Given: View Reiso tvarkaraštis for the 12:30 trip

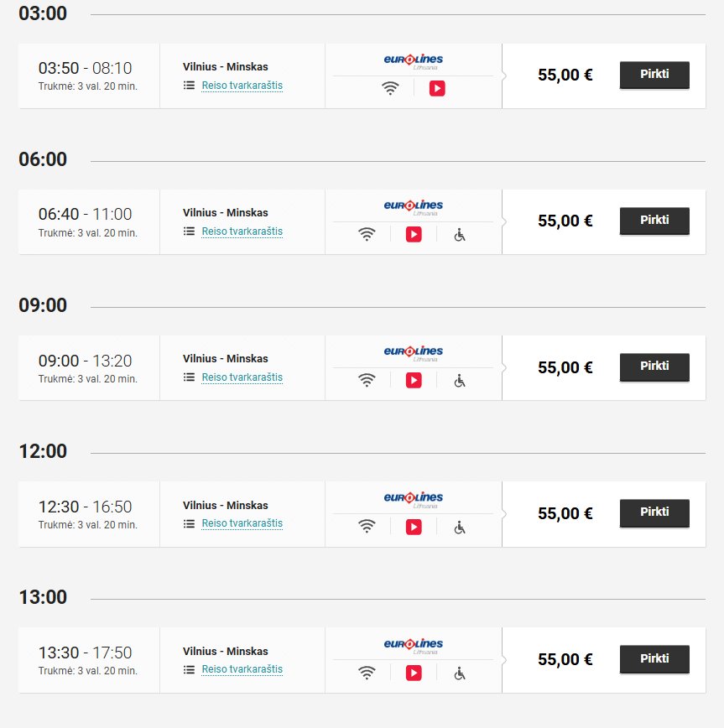Looking at the screenshot, I should click(242, 523).
